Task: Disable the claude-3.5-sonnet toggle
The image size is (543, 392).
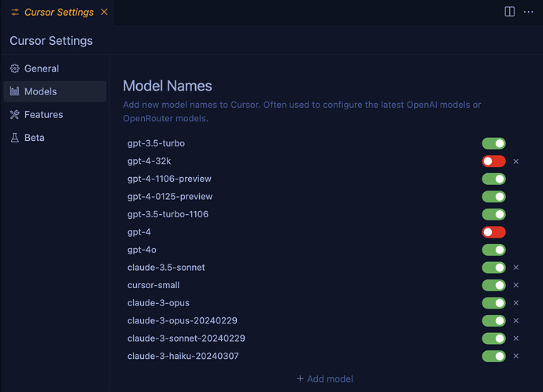Action: pyautogui.click(x=494, y=268)
